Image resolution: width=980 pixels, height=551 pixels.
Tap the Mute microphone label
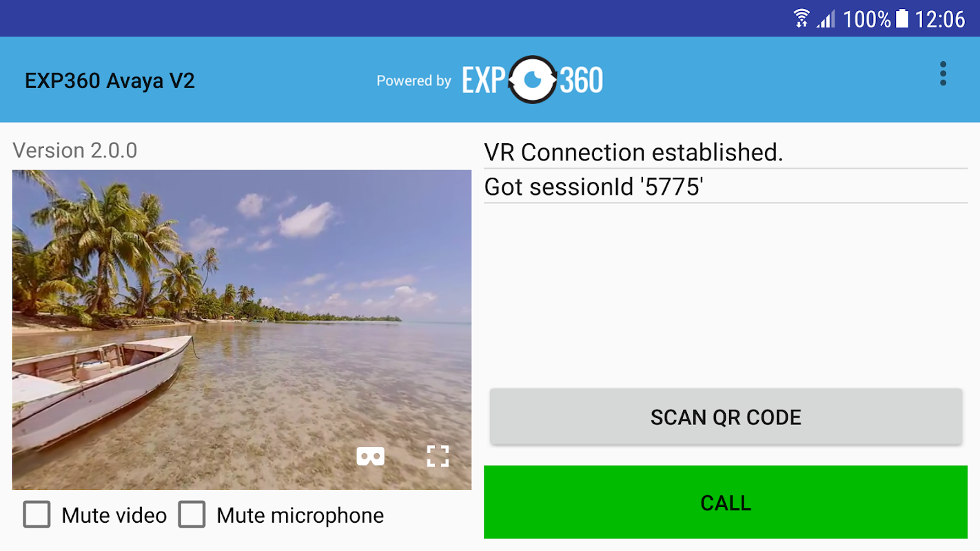pos(300,515)
